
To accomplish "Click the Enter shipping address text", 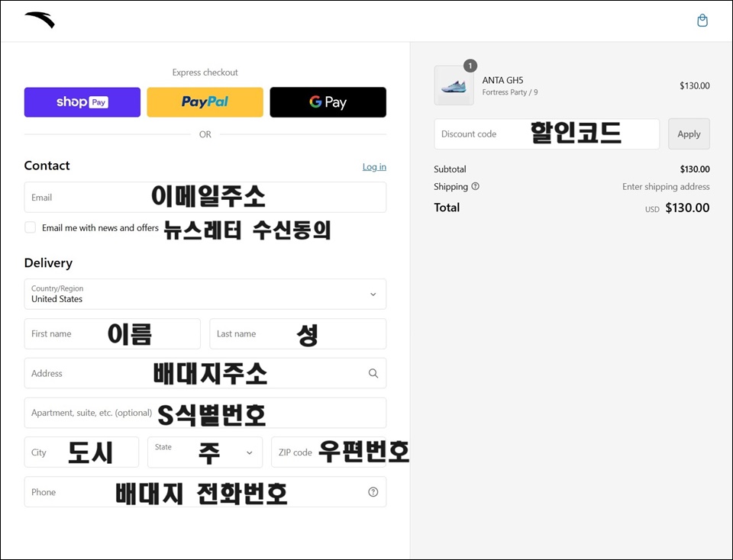I will [x=666, y=186].
